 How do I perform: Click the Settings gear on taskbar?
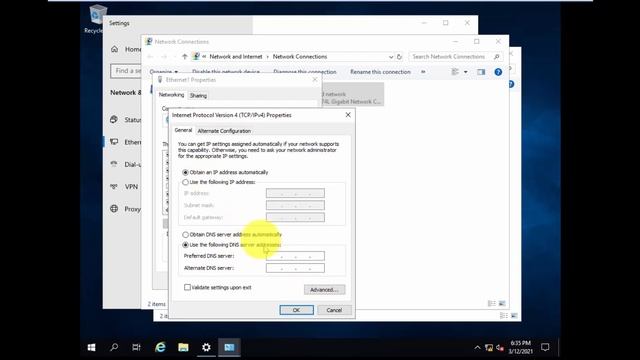tap(206, 347)
